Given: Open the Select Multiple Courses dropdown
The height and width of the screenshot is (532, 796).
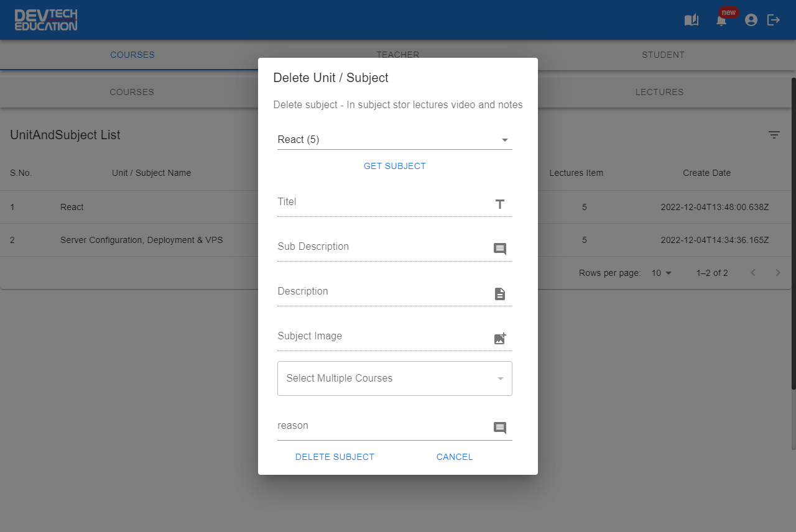Looking at the screenshot, I should [395, 378].
